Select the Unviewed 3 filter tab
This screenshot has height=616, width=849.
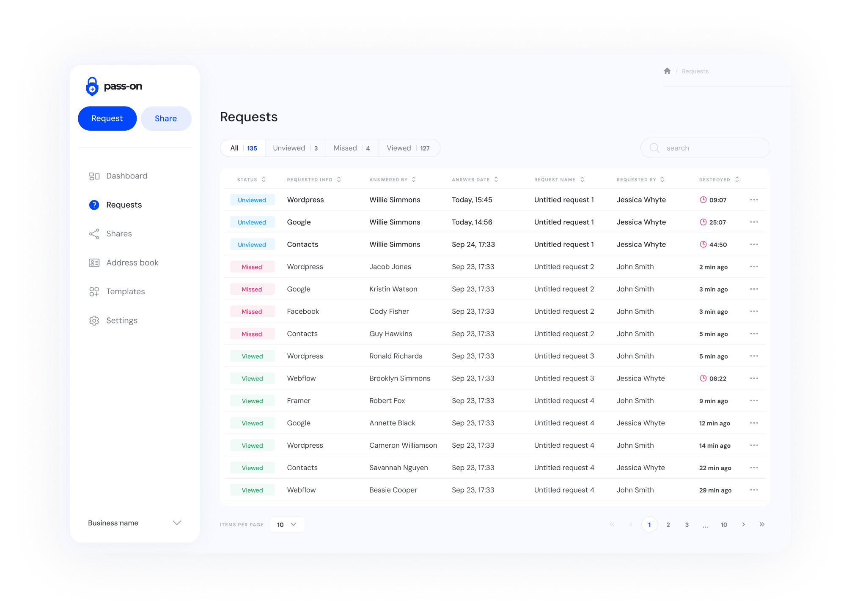[295, 148]
